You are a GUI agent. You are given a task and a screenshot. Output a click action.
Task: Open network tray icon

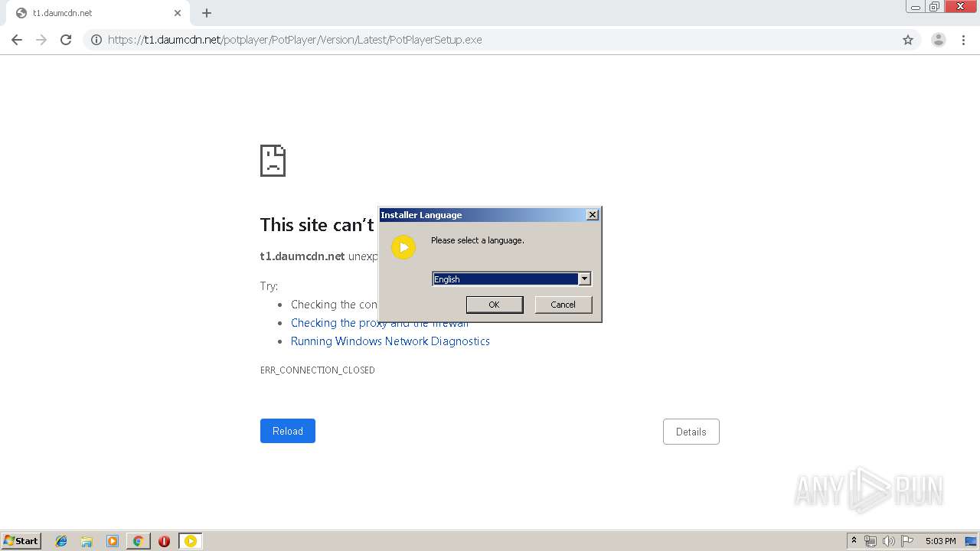(871, 541)
